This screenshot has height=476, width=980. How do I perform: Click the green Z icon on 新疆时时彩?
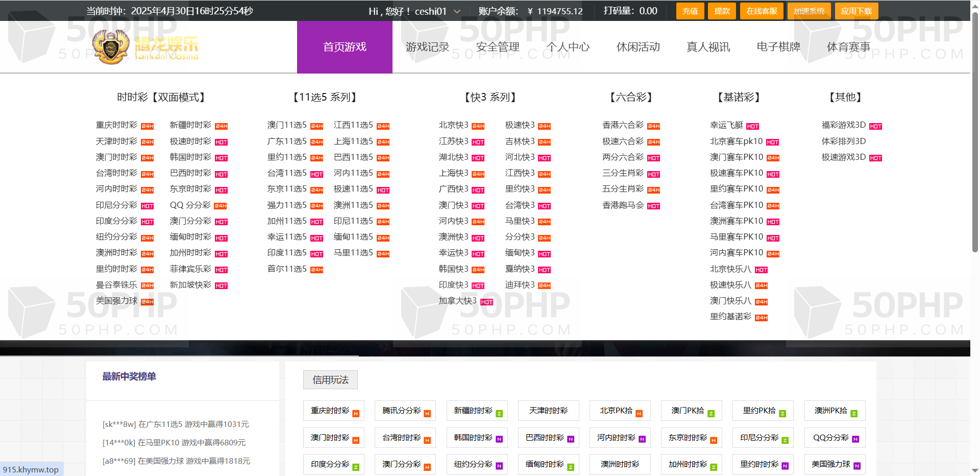tap(499, 414)
